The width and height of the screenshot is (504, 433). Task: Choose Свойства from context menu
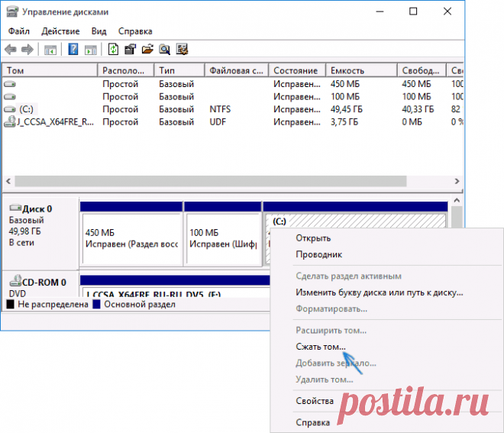(315, 401)
